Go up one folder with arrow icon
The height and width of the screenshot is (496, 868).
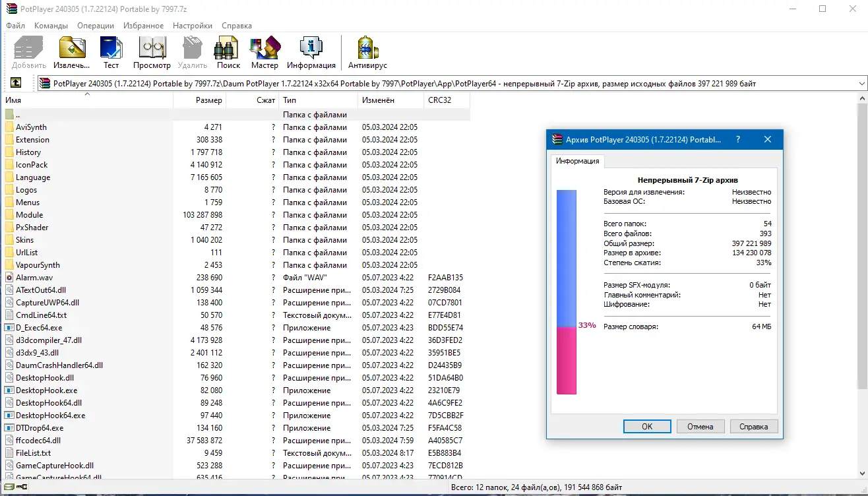pos(16,83)
